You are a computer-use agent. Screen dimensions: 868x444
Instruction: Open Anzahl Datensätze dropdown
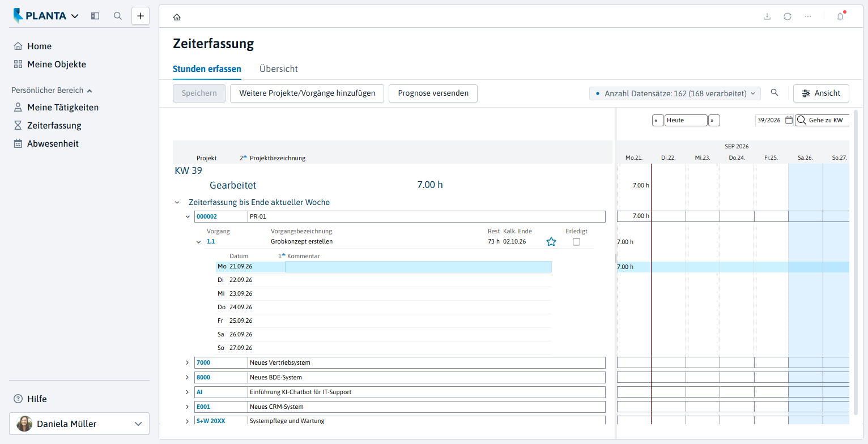675,93
